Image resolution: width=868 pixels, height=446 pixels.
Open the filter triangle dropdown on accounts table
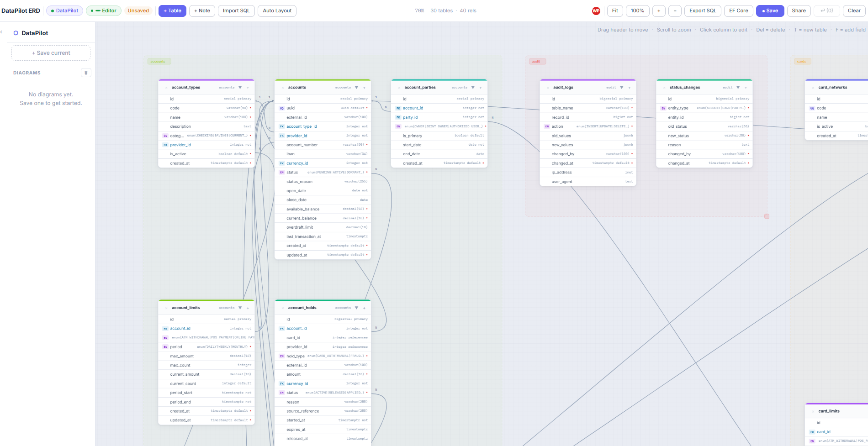coord(357,87)
